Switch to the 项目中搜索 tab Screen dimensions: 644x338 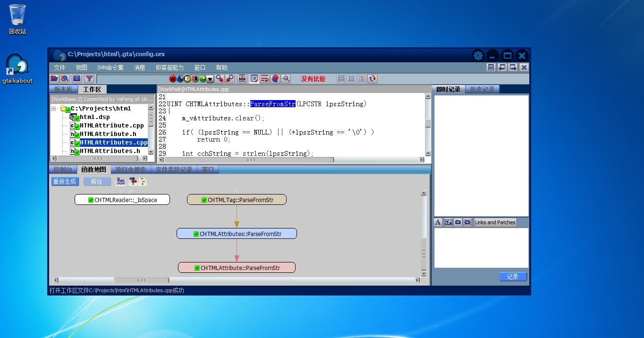click(131, 169)
